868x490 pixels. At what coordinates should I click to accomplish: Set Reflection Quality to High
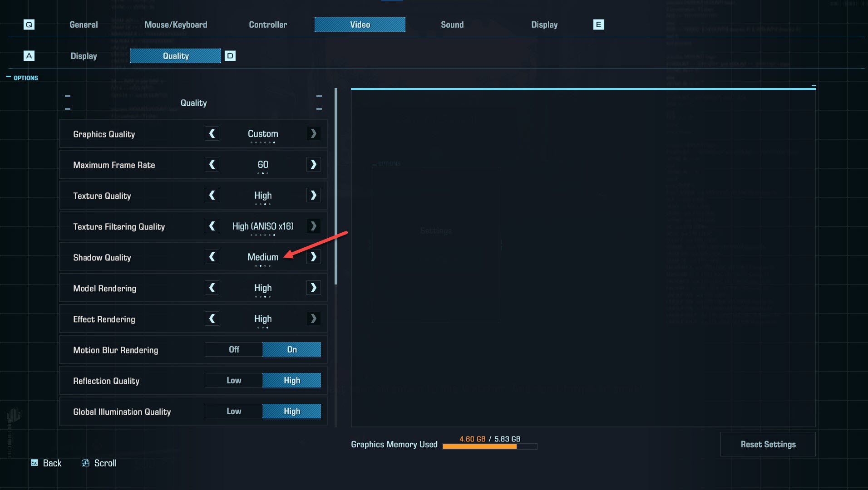pos(292,380)
